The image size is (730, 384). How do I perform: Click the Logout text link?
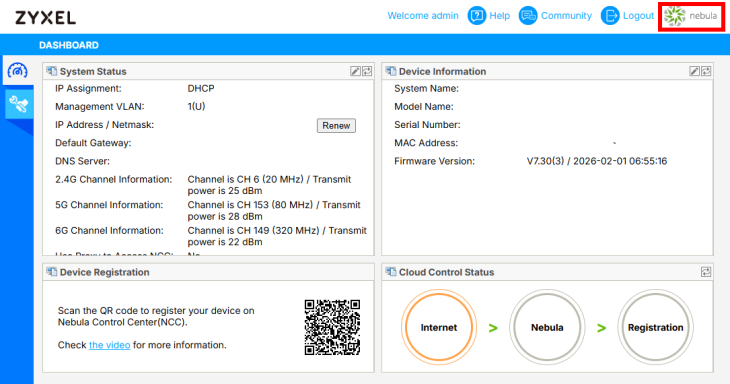click(638, 16)
